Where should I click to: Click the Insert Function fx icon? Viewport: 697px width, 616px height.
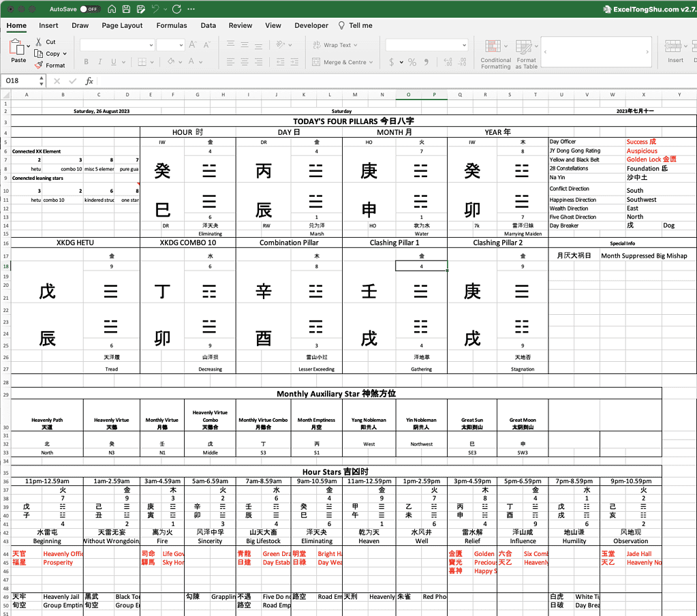pos(90,81)
